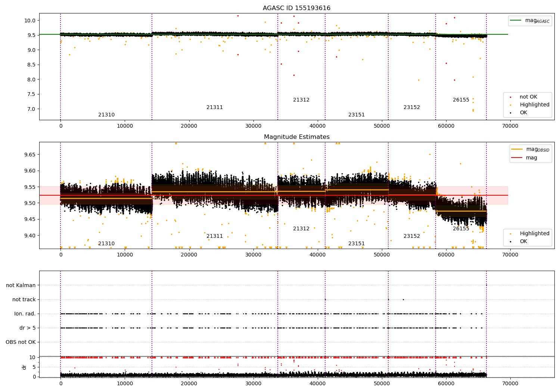Click the 9.45 y-tick in Magnitude Estimates
This screenshot has height=392, width=560.
click(31, 220)
